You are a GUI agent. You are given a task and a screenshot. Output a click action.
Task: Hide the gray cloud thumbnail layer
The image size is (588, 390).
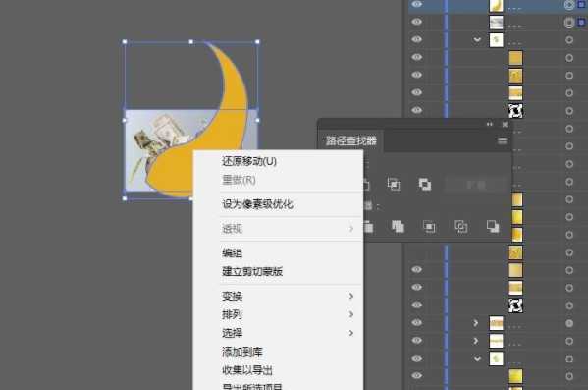[x=416, y=22]
